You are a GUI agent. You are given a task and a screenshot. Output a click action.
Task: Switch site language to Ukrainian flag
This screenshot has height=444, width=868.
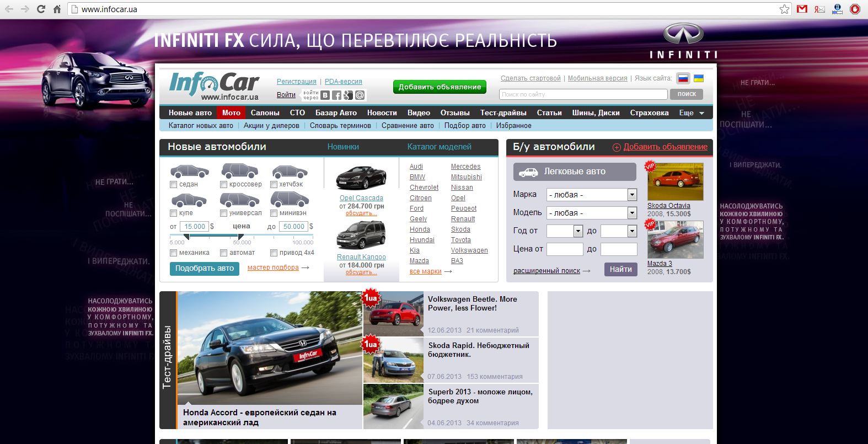click(698, 78)
